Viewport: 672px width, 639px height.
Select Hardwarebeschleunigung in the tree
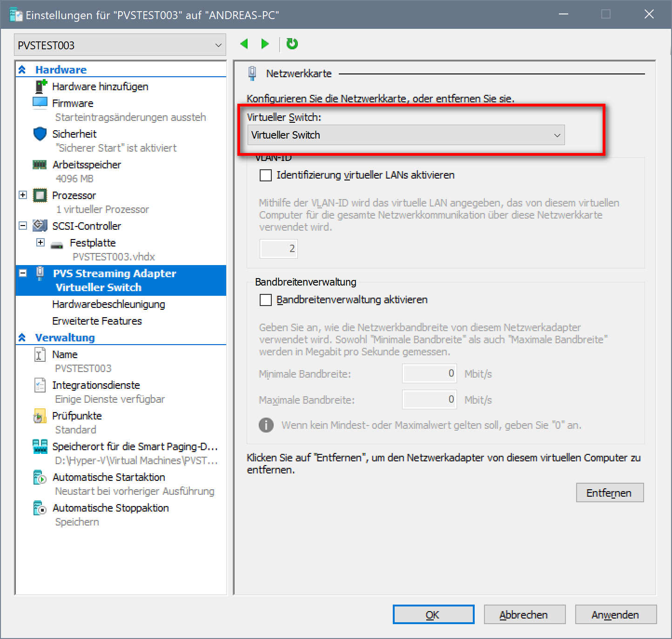(x=108, y=304)
